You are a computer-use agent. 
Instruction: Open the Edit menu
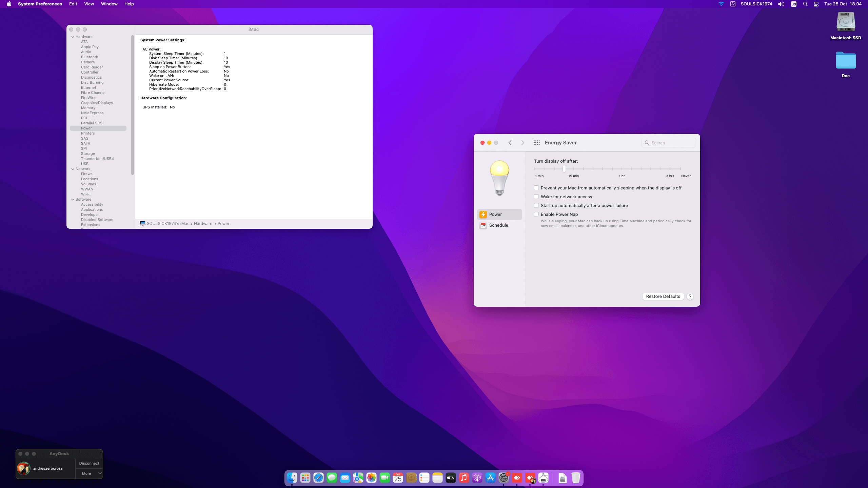click(x=73, y=4)
